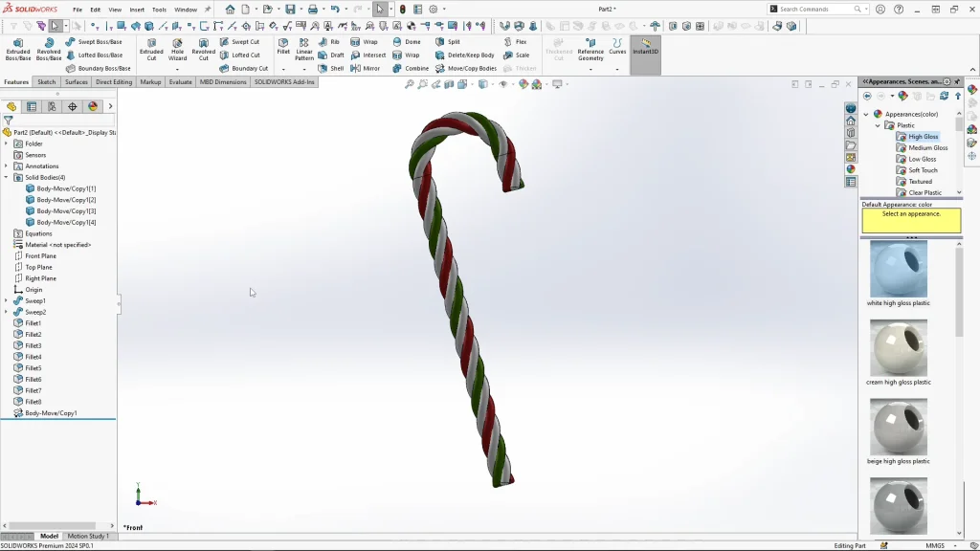Toggle the Instant3D button
980x551 pixels.
pos(645,45)
